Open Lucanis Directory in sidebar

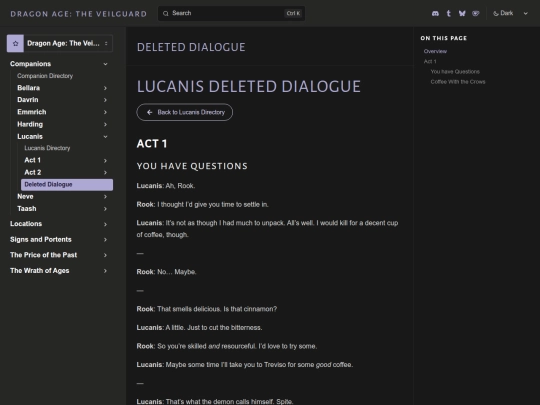(x=47, y=148)
